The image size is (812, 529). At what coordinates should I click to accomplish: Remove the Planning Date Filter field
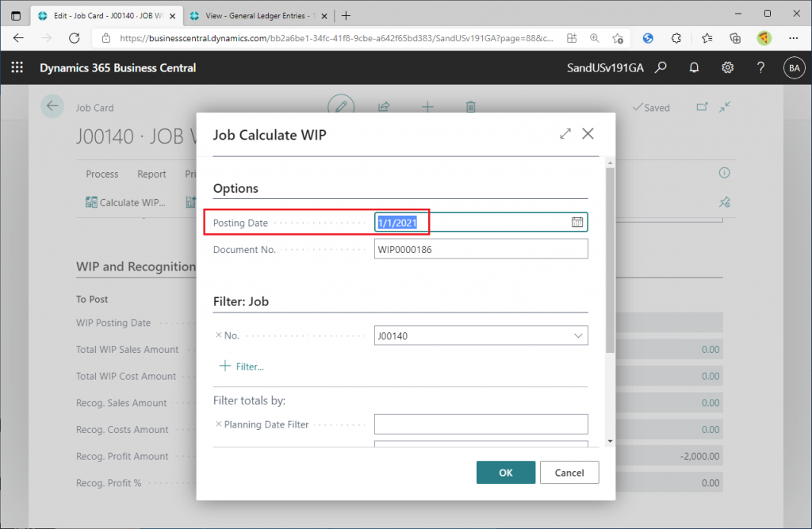[218, 424]
